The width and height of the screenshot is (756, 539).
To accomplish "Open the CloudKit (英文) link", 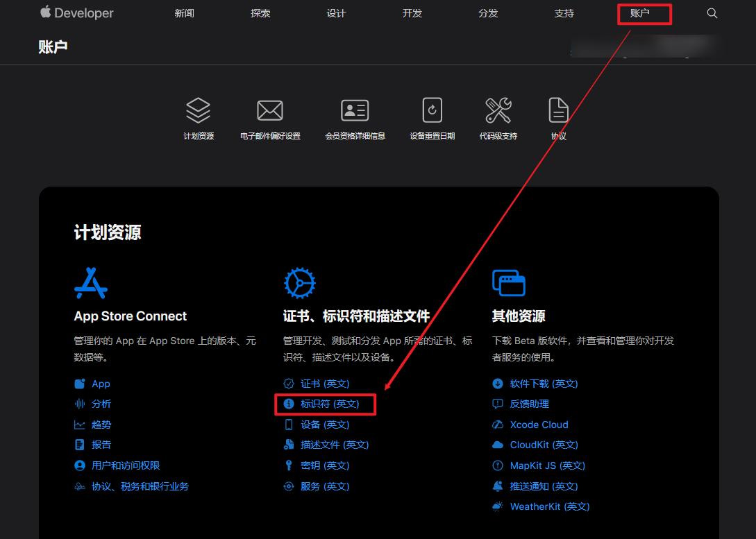I will (544, 445).
